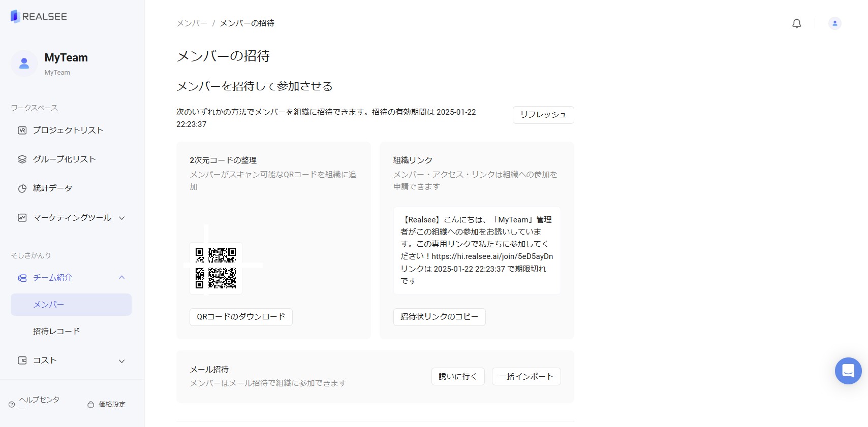
Task: Open the chat support bubble
Action: [x=848, y=371]
